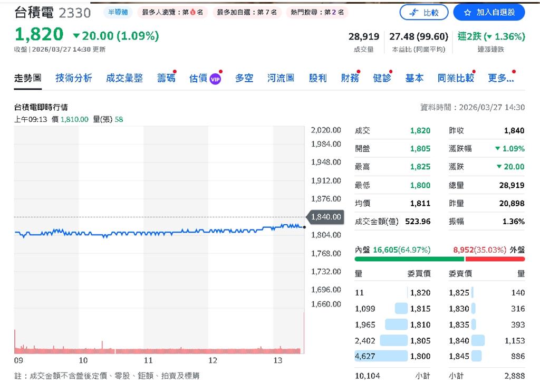
Task: Click the 半導體 industry tag
Action: [x=118, y=12]
